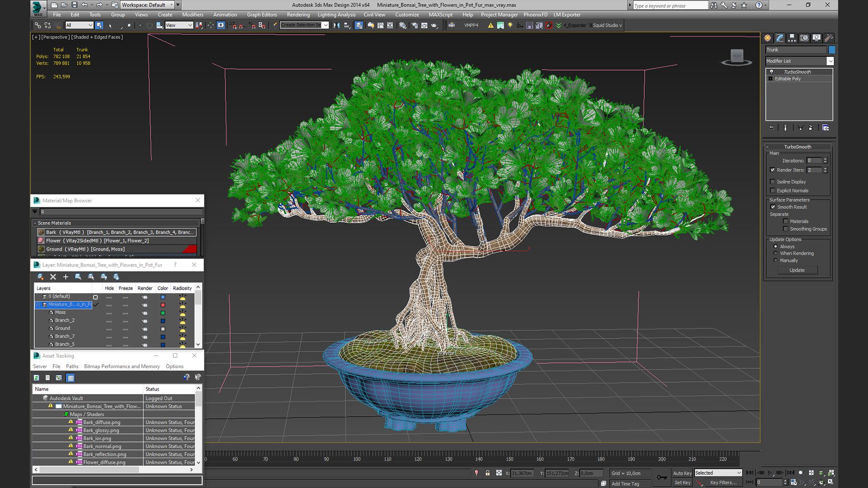This screenshot has width=868, height=488.
Task: Select the Manually update radio button
Action: pos(776,260)
